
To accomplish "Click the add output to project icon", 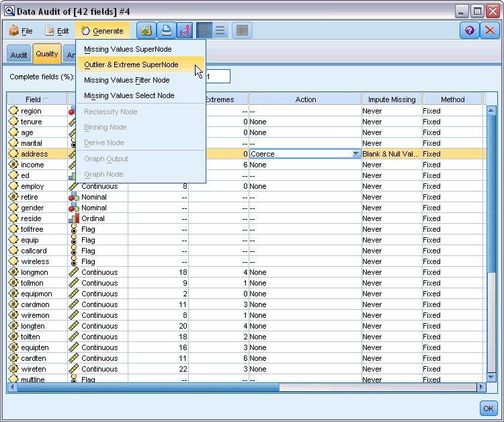I will tap(146, 31).
